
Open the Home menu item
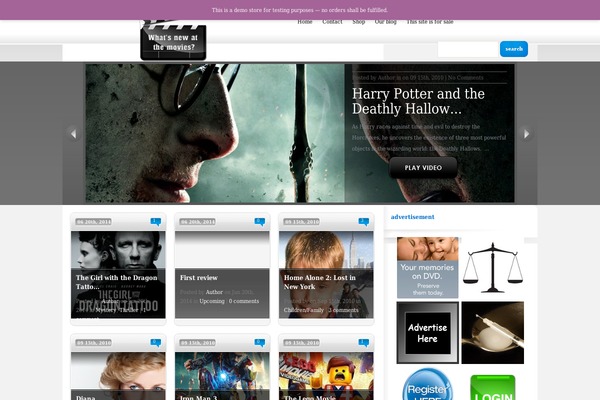click(305, 22)
